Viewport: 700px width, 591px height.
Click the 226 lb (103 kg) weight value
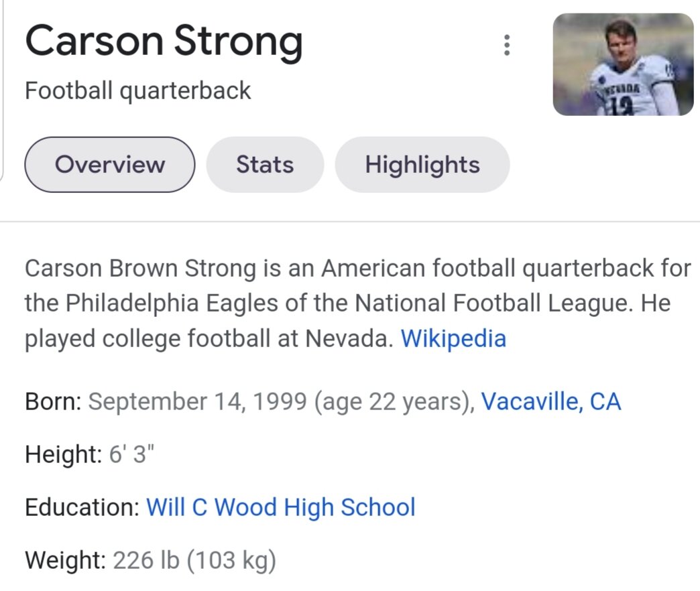(x=194, y=560)
